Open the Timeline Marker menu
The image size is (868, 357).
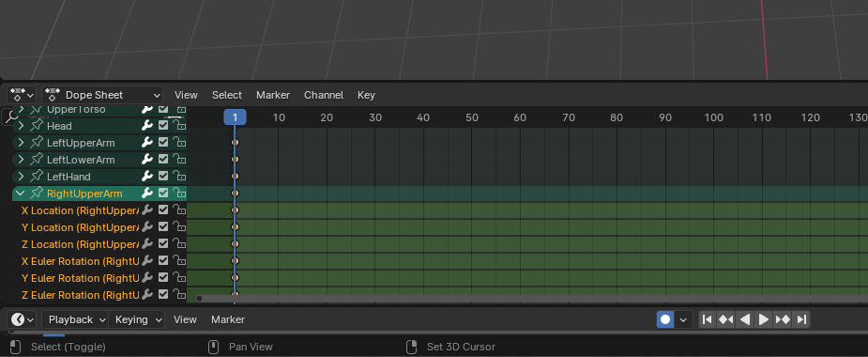tap(228, 319)
